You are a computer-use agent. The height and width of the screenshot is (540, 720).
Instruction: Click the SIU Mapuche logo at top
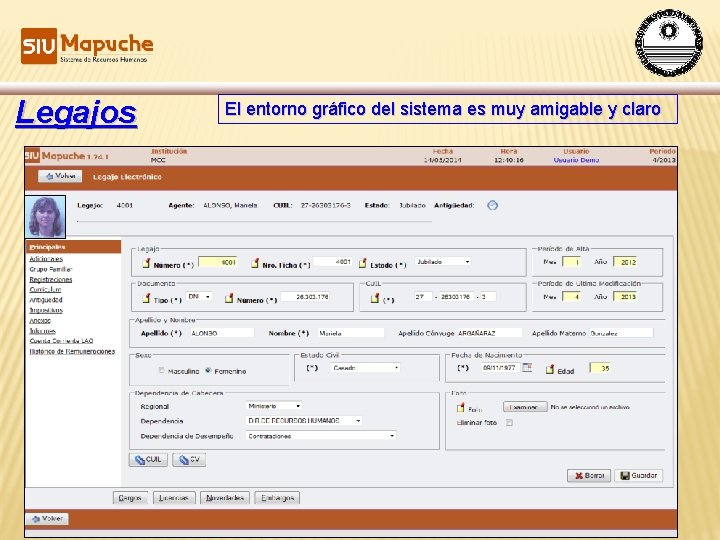(x=87, y=45)
